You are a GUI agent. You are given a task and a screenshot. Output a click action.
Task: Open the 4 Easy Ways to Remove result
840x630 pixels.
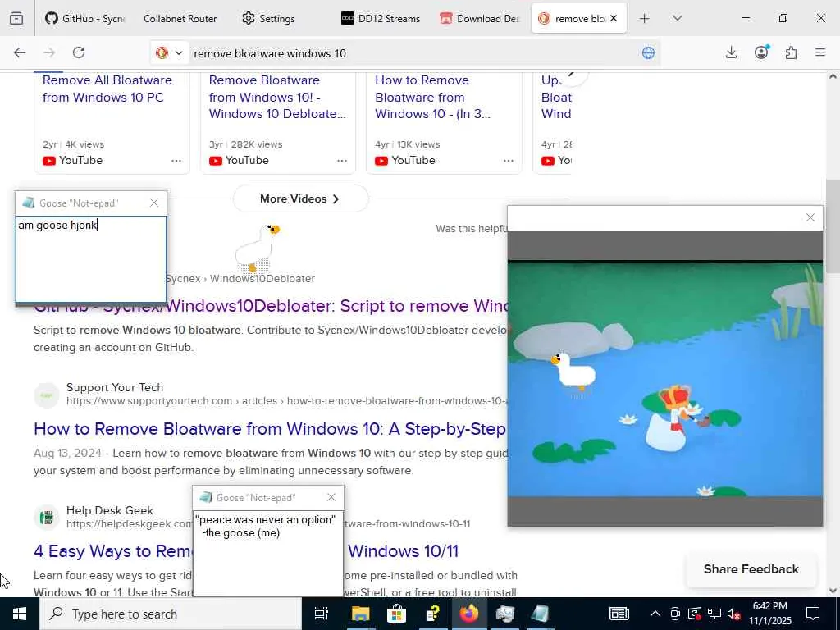point(113,551)
